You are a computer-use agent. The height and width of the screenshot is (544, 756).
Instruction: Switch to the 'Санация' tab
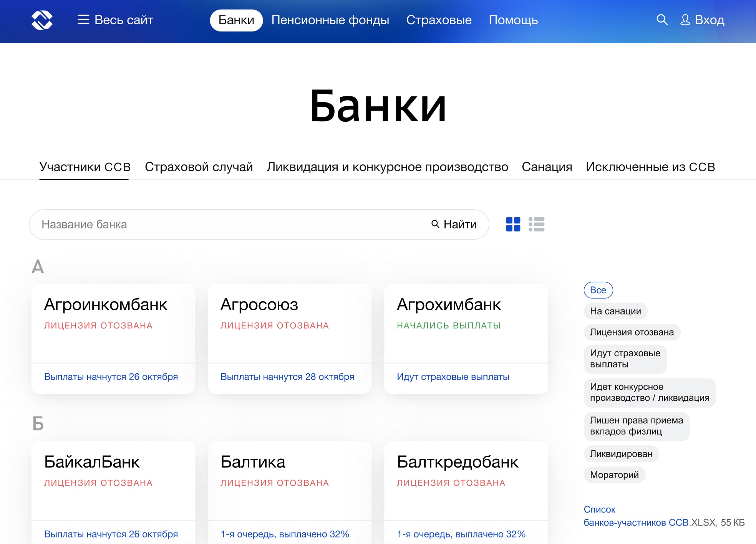pyautogui.click(x=547, y=167)
